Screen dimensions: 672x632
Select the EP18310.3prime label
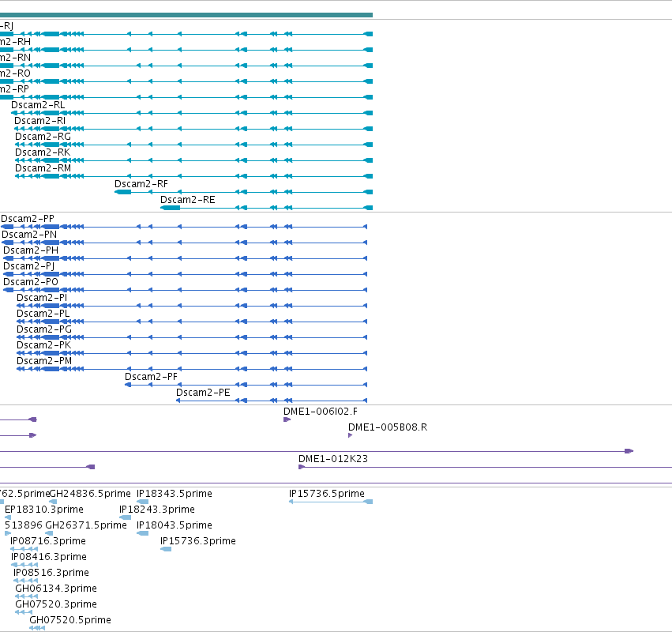point(44,510)
